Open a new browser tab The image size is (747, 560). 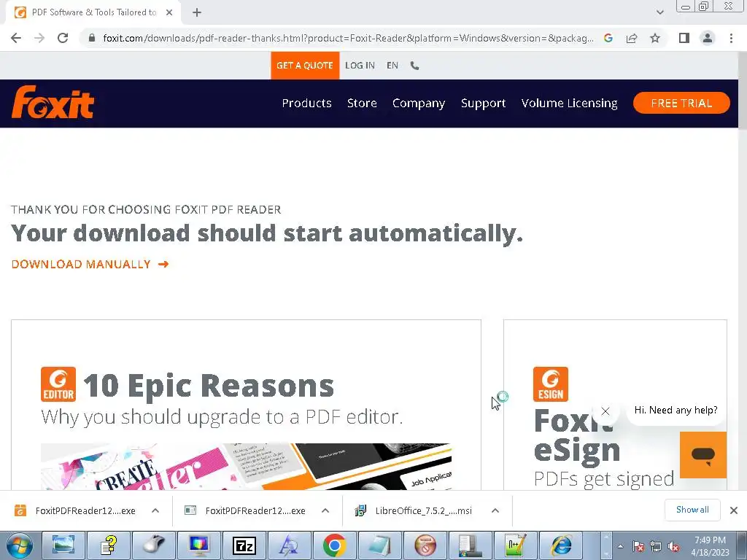click(197, 13)
